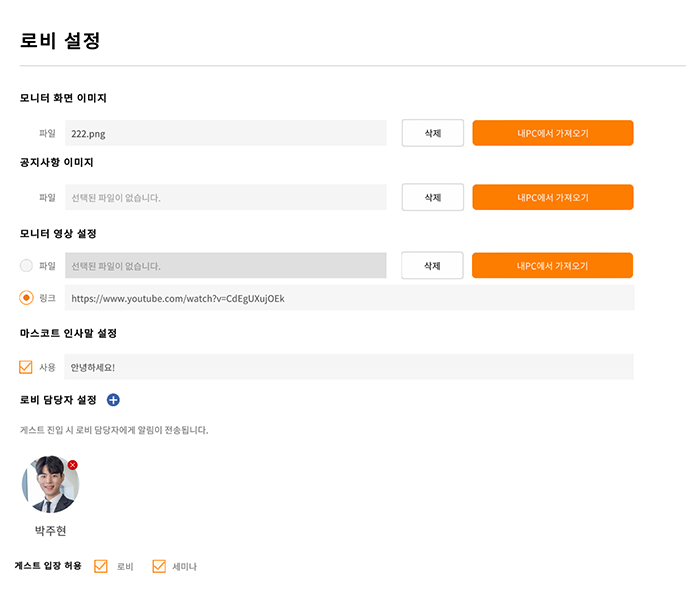686x610 pixels.
Task: Uncheck the 세미나 guest entry checkbox
Action: click(x=159, y=566)
